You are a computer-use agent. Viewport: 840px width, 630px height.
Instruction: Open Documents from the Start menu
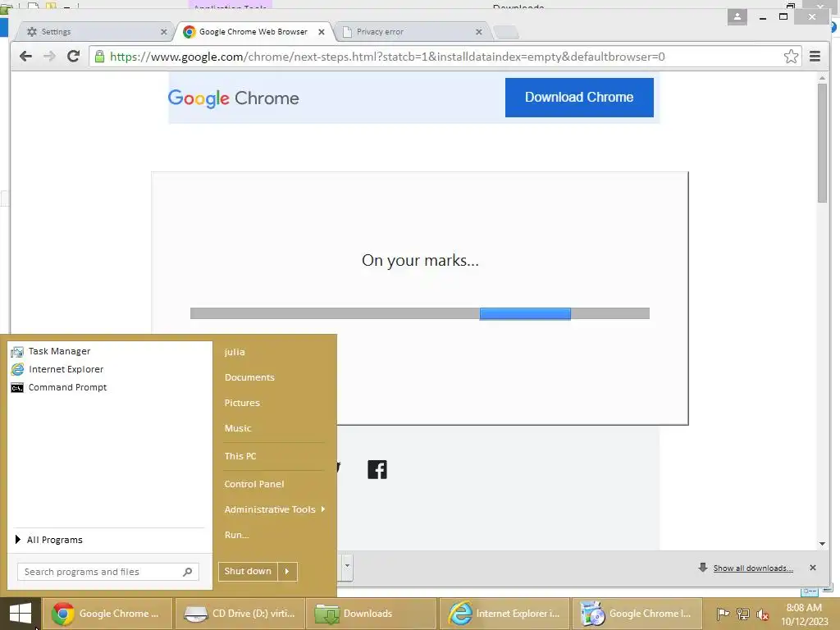pyautogui.click(x=249, y=377)
